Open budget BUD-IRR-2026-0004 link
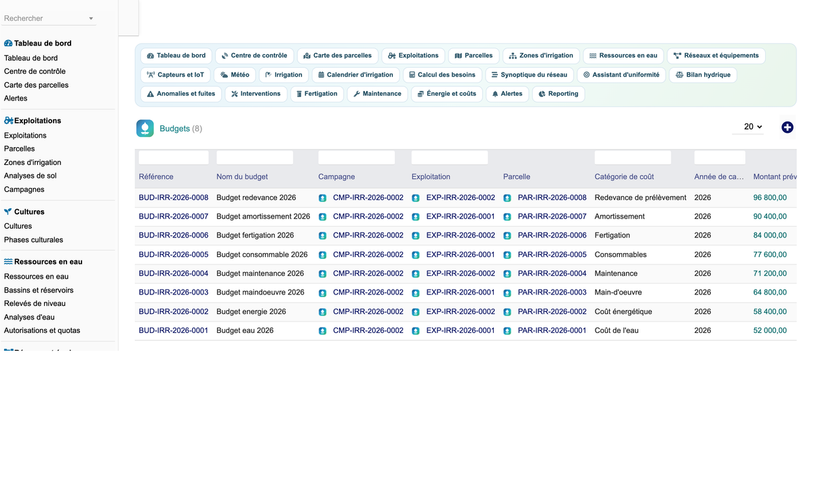This screenshot has width=814, height=504. 174,274
